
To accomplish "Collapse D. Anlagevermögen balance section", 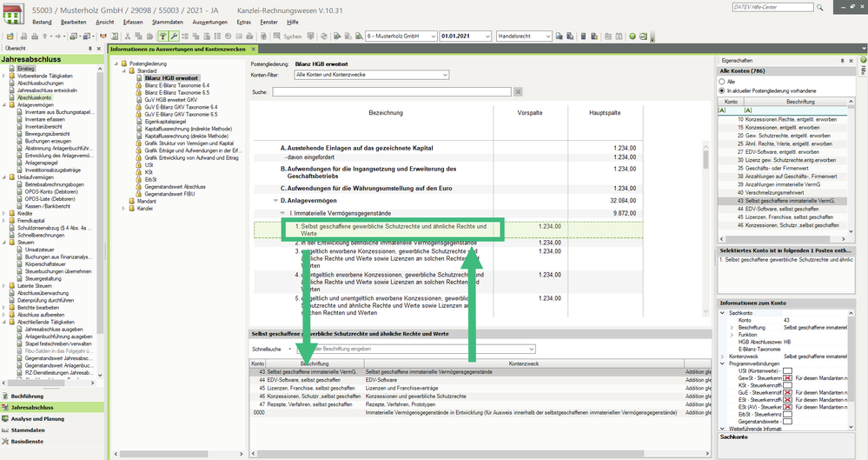I will pyautogui.click(x=275, y=201).
